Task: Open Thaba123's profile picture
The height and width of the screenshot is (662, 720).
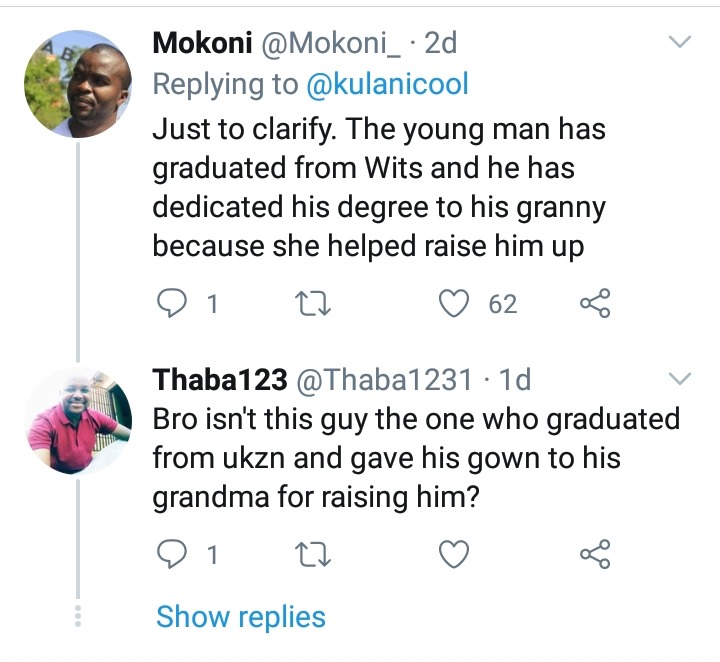Action: [78, 421]
